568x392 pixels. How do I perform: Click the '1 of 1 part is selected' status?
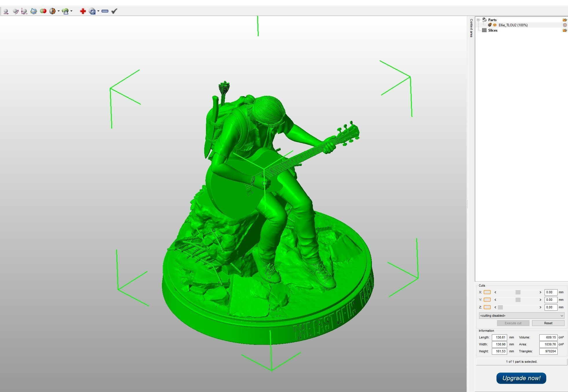[521, 362]
